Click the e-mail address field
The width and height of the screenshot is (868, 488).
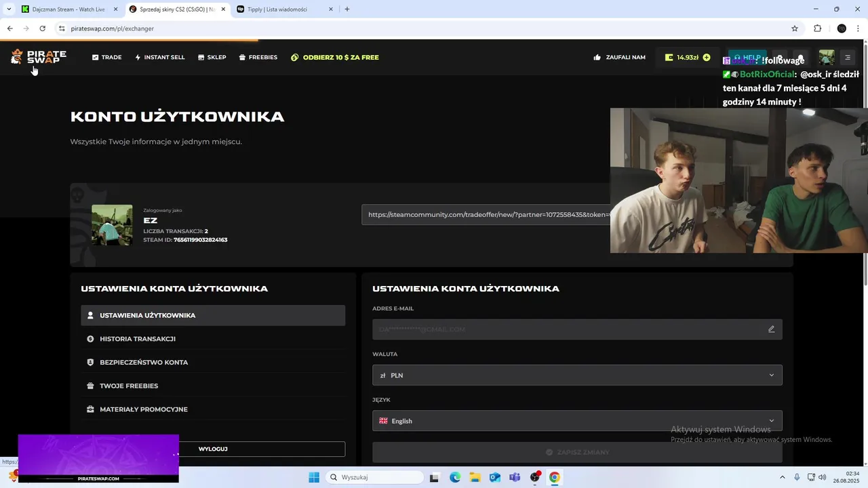tap(577, 329)
